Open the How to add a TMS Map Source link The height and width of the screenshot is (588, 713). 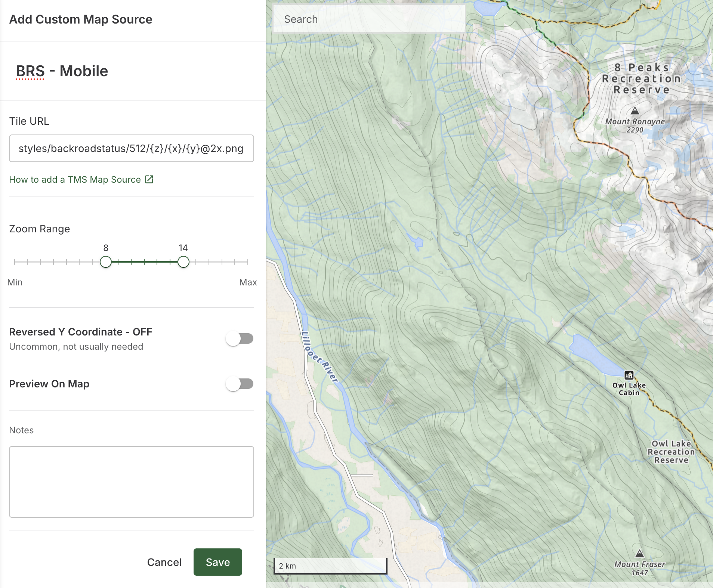click(x=75, y=180)
